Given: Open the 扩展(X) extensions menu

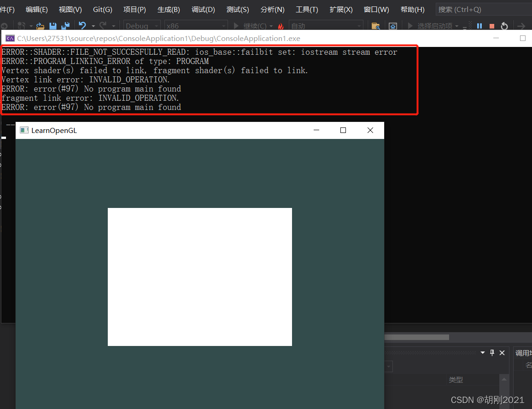Looking at the screenshot, I should click(x=341, y=10).
